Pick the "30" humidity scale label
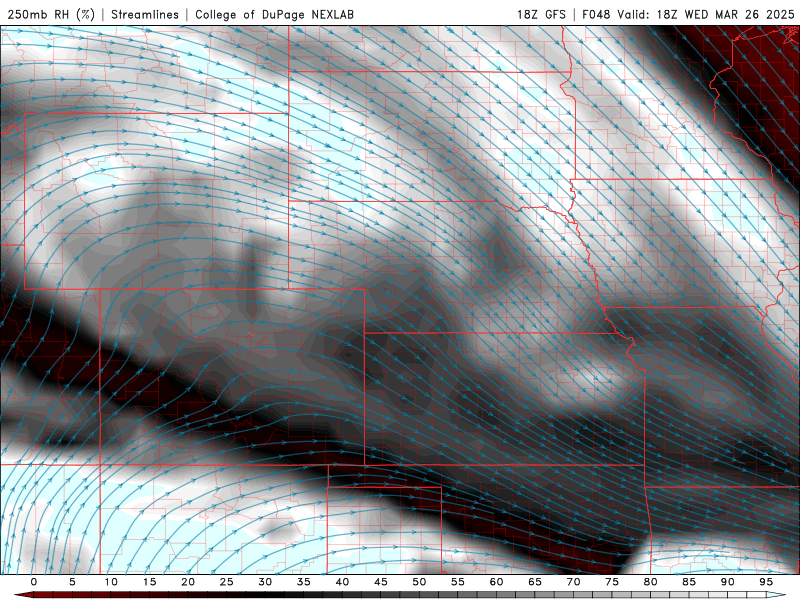Screen dimensions: 800x600 click(265, 582)
